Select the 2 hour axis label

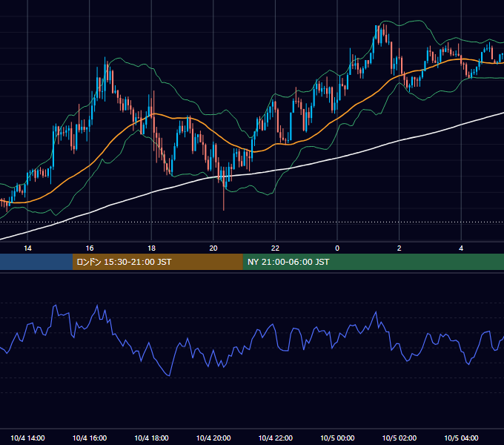tap(399, 248)
